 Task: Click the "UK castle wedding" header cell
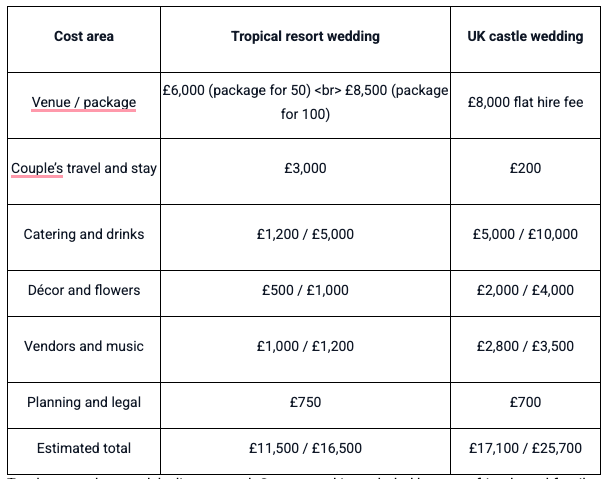pyautogui.click(x=525, y=36)
